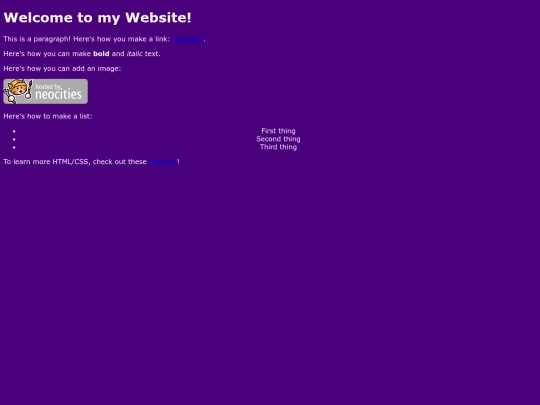Open the tutorials link after 'check out these'
This screenshot has height=405, width=540.
coord(163,162)
